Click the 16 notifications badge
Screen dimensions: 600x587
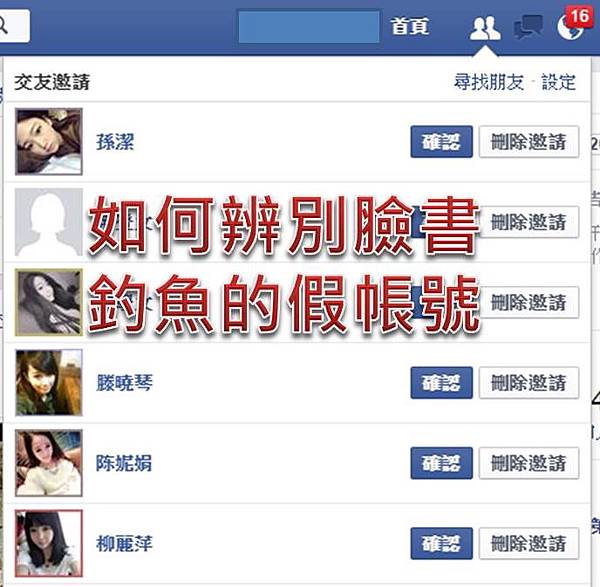579,16
